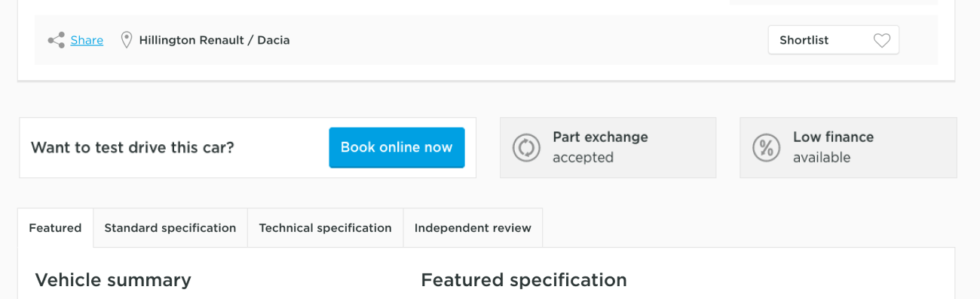Select the Part exchange heading text
Screen dimensions: 980x299
pyautogui.click(x=600, y=137)
